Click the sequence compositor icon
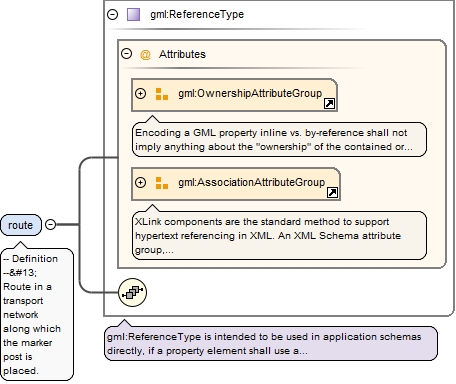Viewport: 456px width, 384px height. coord(132,292)
